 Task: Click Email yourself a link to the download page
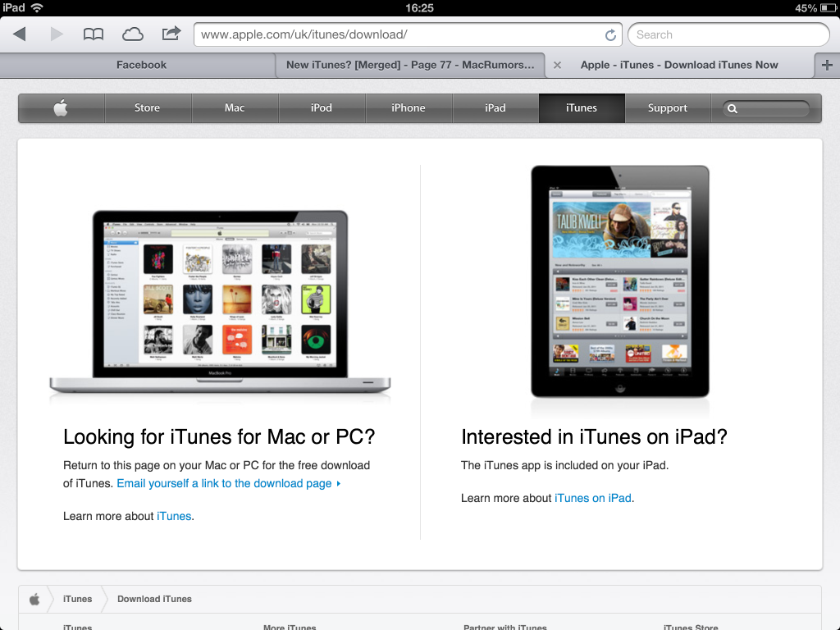(229, 483)
